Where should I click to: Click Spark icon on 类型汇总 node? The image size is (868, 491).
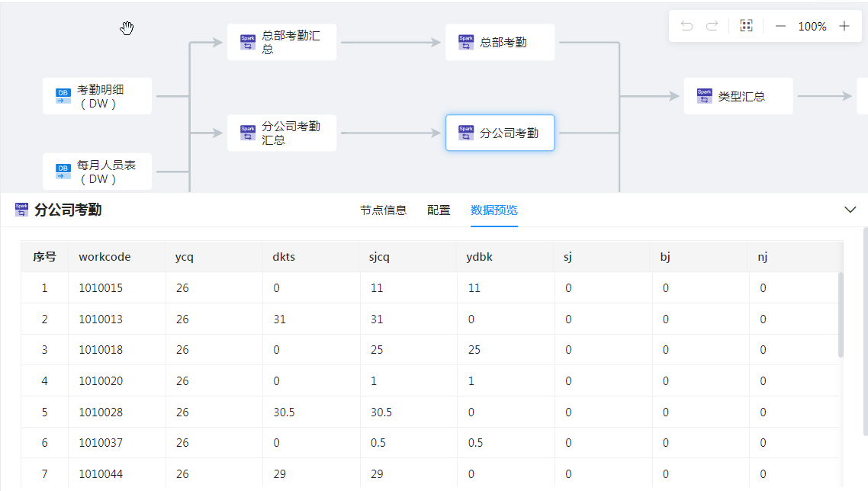pos(704,96)
